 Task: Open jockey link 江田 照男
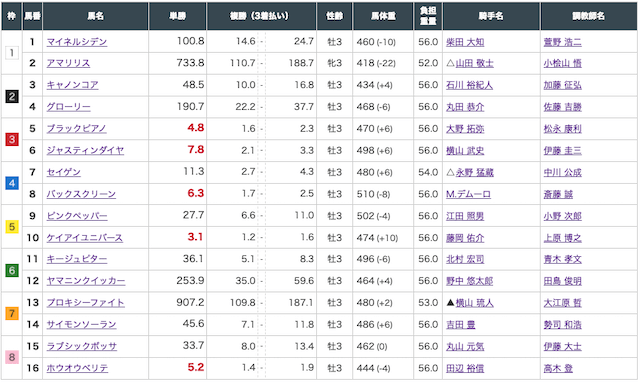(x=465, y=216)
